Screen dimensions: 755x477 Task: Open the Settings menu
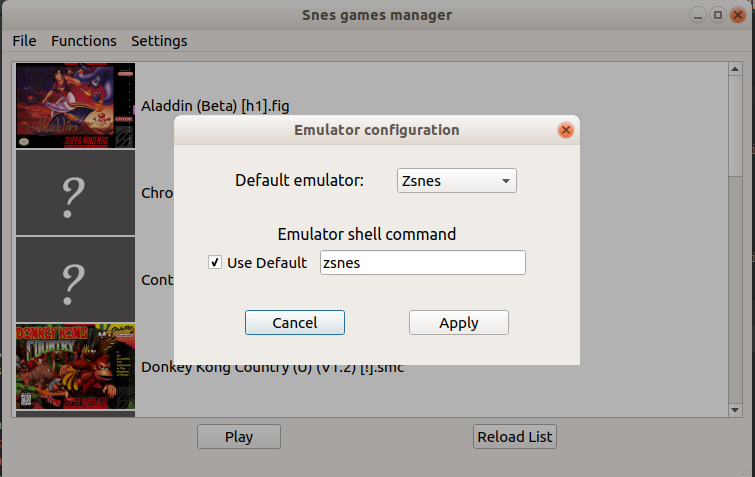coord(159,41)
